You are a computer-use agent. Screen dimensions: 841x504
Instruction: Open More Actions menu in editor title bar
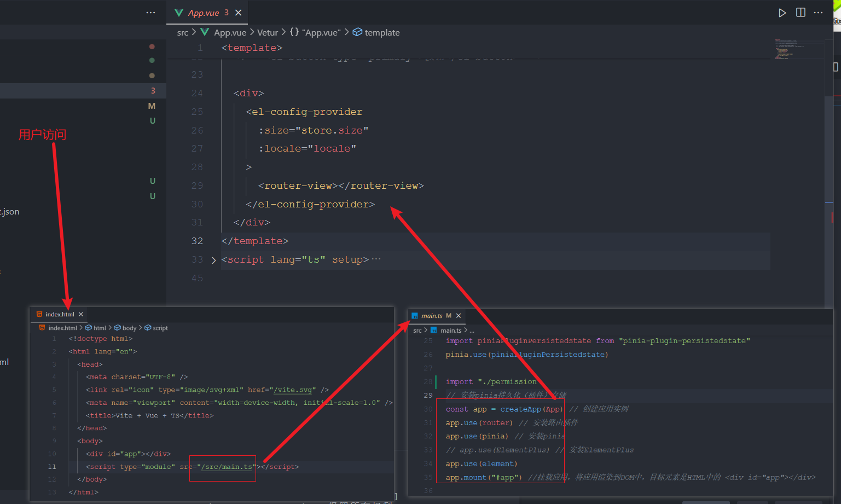coord(819,13)
